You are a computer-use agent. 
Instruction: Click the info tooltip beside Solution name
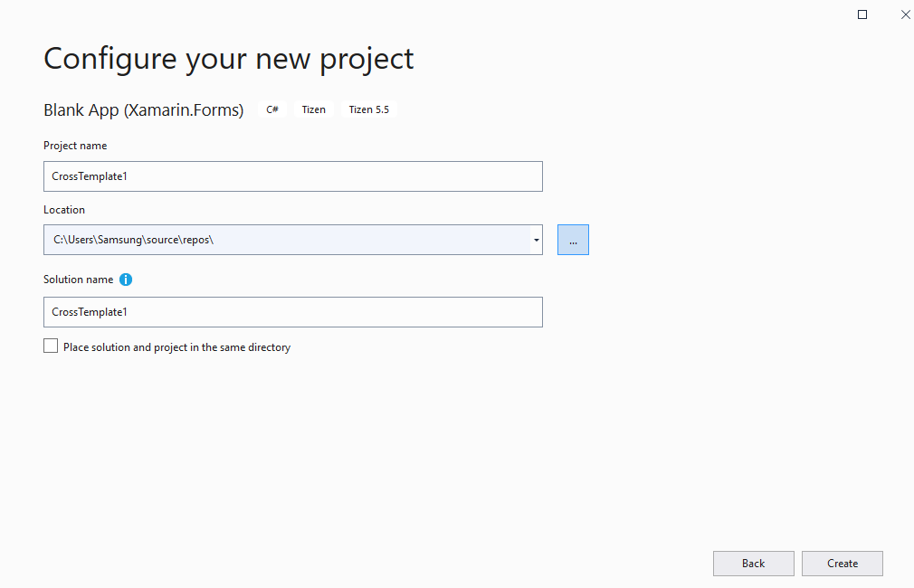[126, 280]
